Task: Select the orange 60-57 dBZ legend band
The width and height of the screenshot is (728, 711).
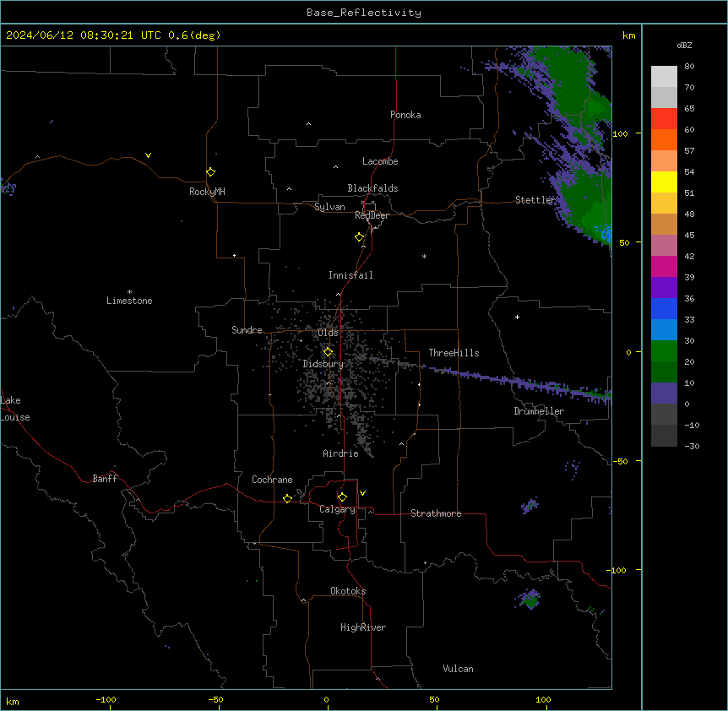Action: point(664,139)
